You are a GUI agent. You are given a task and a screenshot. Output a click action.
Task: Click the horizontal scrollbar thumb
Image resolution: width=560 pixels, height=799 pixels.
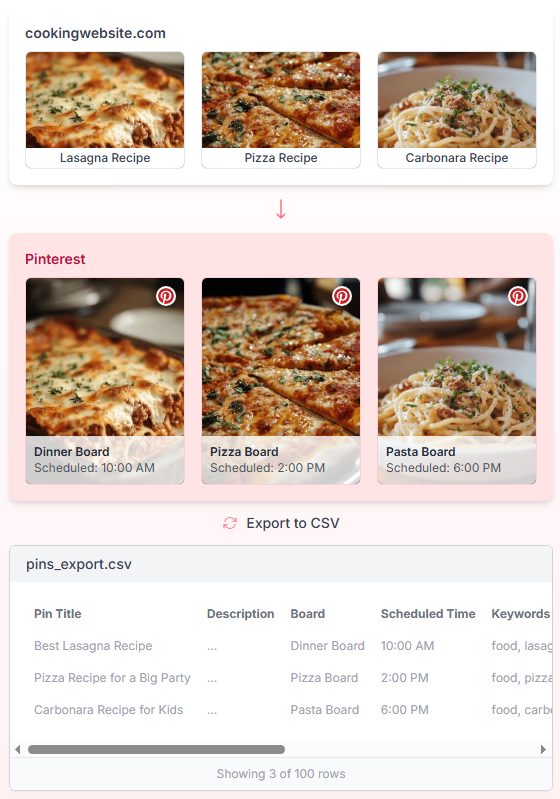156,750
